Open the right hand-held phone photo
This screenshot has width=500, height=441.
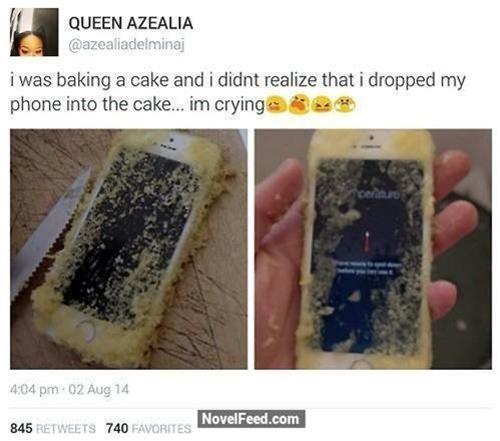[373, 249]
